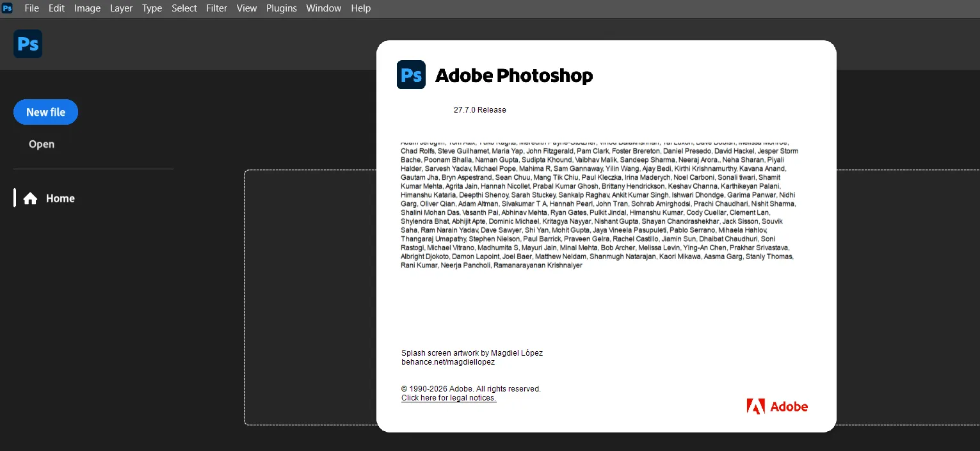The image size is (980, 451).
Task: Click the credits line starting Thangaraj Umapathy
Action: (588, 239)
